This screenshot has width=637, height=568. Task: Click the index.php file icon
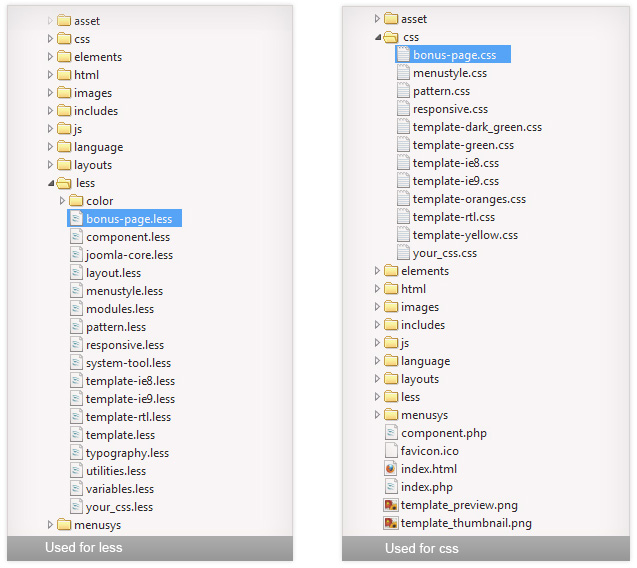(x=391, y=486)
